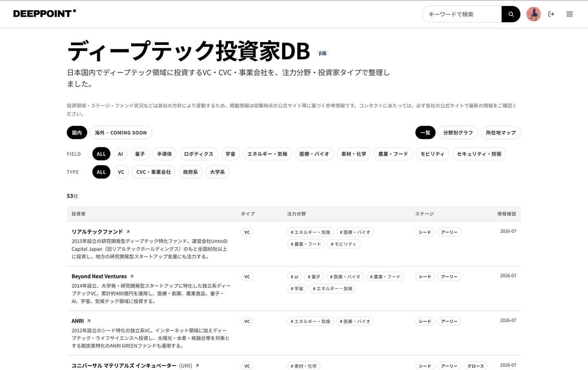
Task: Switch to the 一覧 view
Action: [x=425, y=132]
